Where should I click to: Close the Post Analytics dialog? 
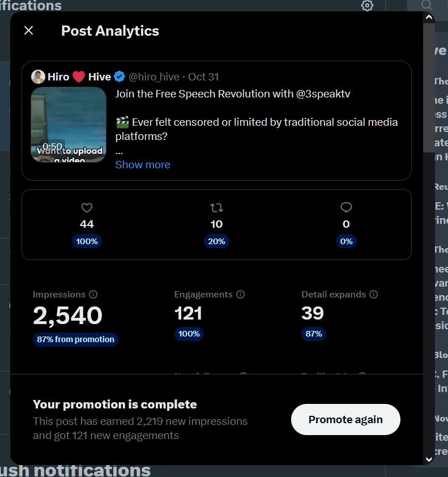coord(29,31)
